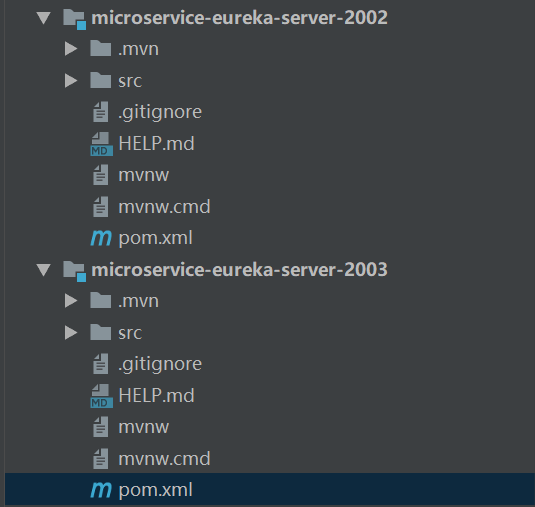
Task: Select mvnw in eureka-server-2003
Action: tap(144, 428)
